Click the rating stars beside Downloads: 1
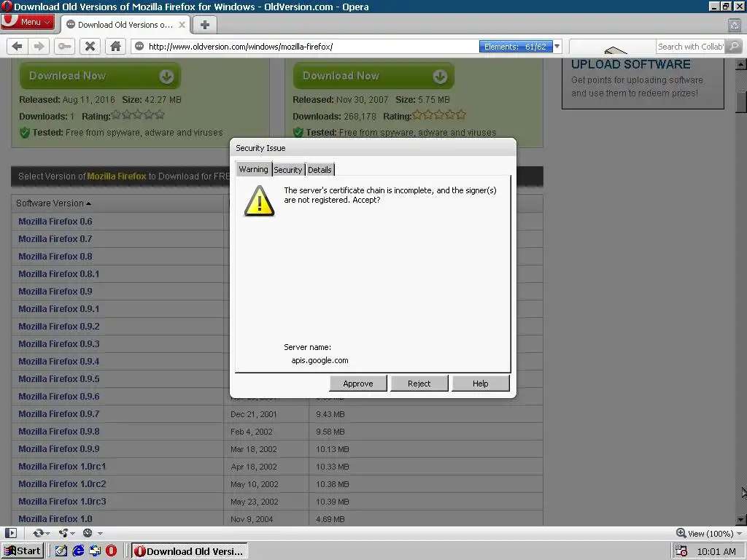The width and height of the screenshot is (747, 560). pos(138,114)
